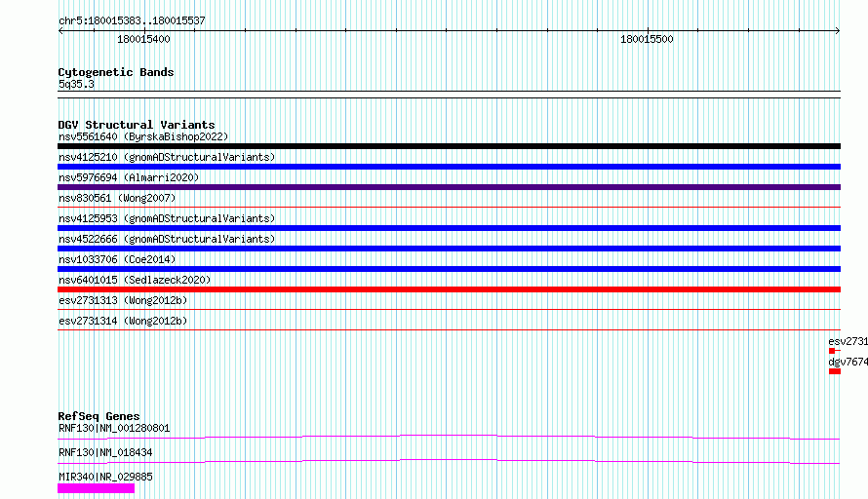Click the left arrow of the ruler
The width and height of the screenshot is (868, 499).
click(x=60, y=31)
